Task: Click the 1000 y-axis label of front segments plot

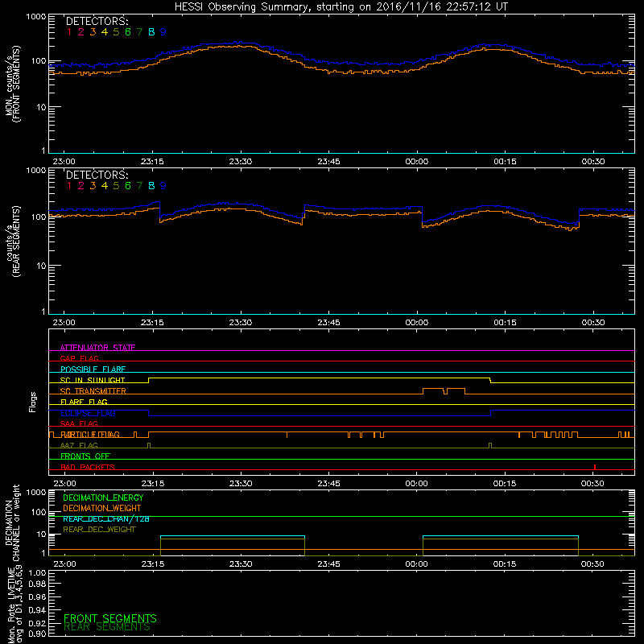Action: 36,17
